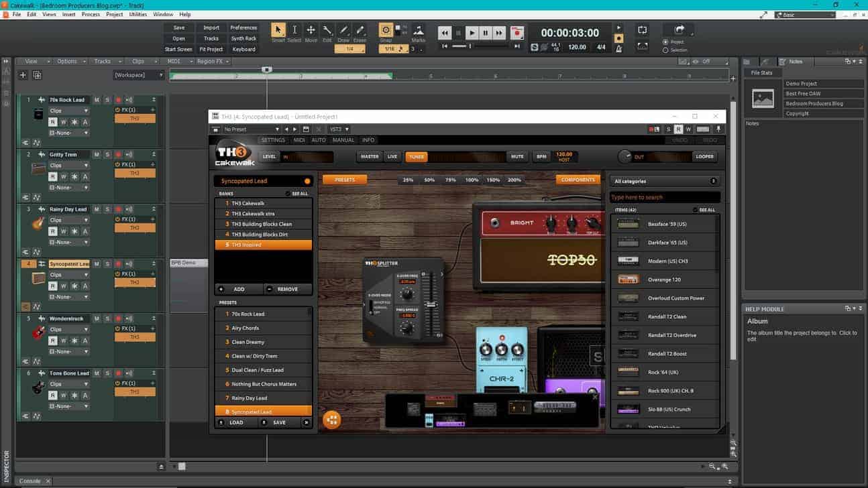Solo the Gritty Trem track
This screenshot has width=868, height=488.
tap(107, 155)
